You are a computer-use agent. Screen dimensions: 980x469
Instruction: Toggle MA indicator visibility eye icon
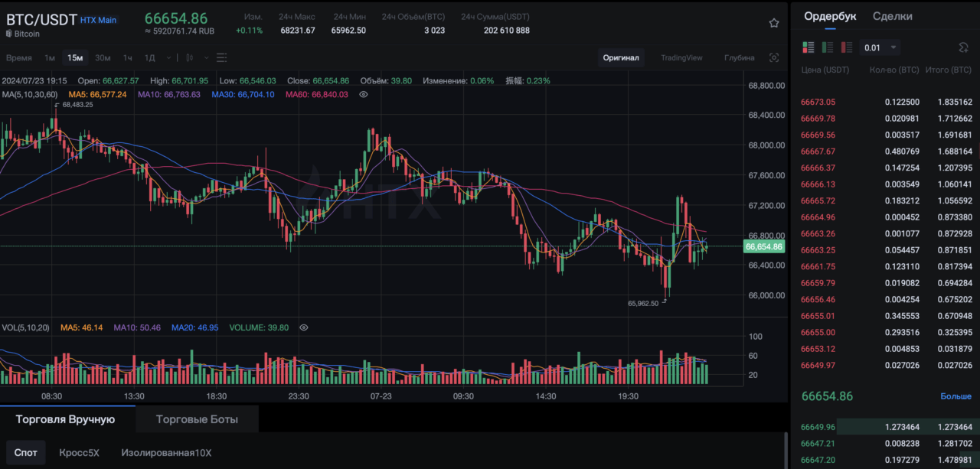pos(364,95)
